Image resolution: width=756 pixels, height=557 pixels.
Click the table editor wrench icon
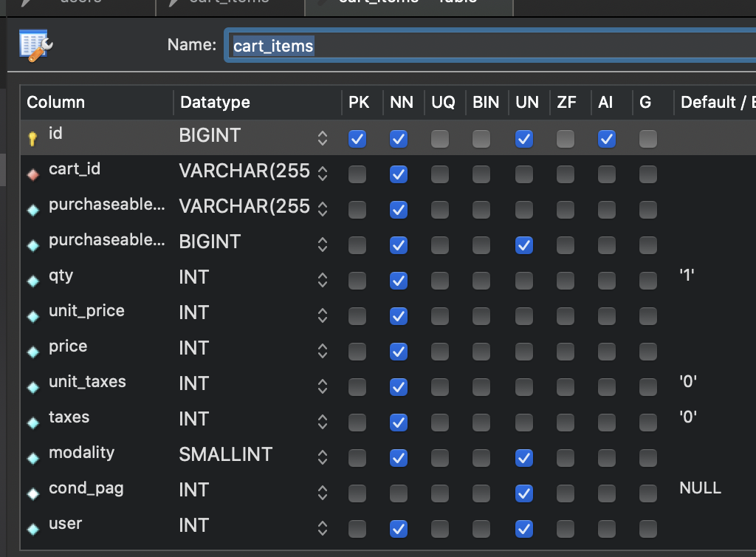tap(36, 45)
